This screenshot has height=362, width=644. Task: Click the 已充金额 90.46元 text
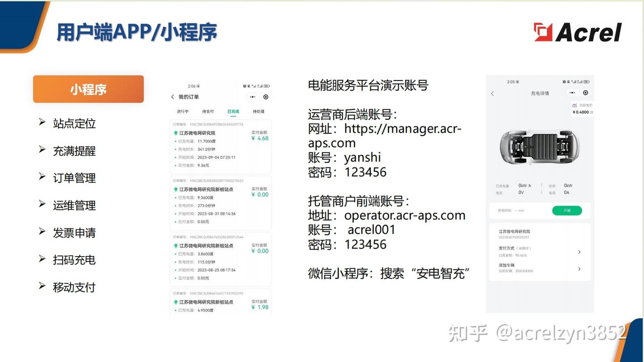point(513,255)
